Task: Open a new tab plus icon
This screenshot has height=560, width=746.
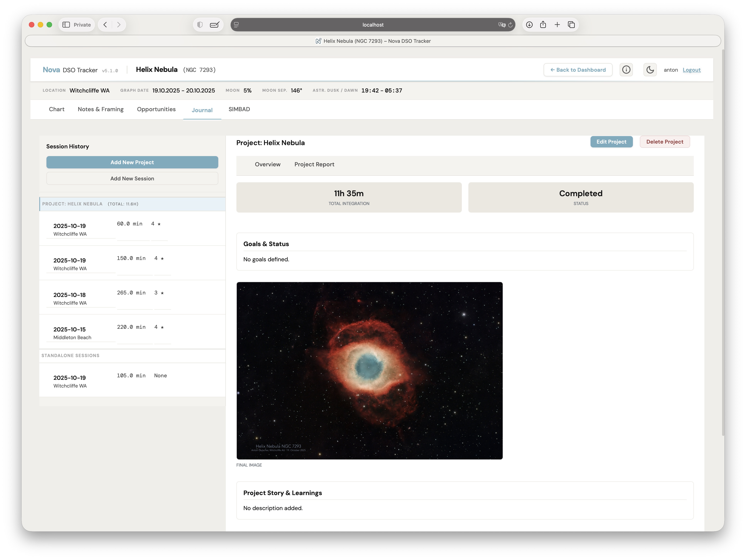Action: 557,25
